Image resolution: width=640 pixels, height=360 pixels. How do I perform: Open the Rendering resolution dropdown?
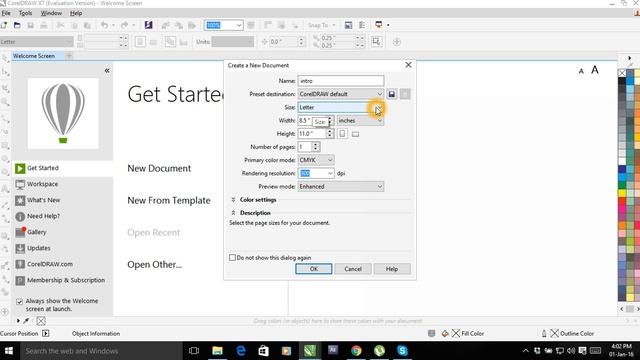[330, 173]
